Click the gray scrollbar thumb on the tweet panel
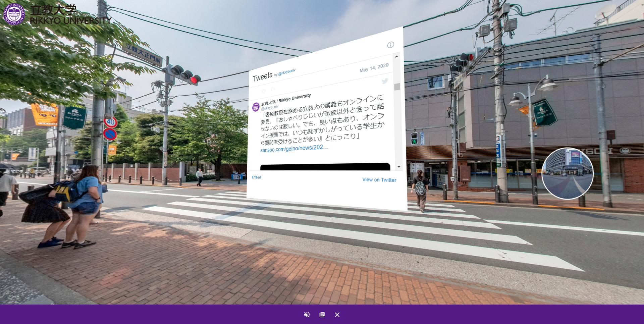644x324 pixels. [397, 87]
